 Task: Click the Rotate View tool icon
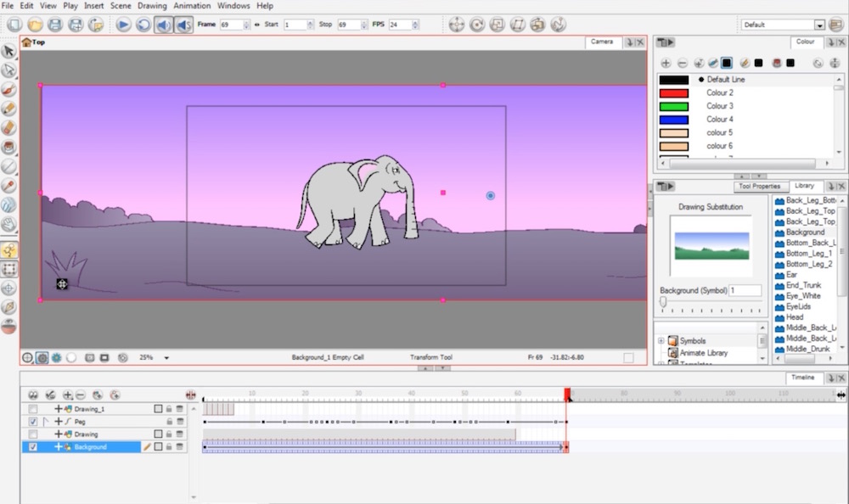9,307
